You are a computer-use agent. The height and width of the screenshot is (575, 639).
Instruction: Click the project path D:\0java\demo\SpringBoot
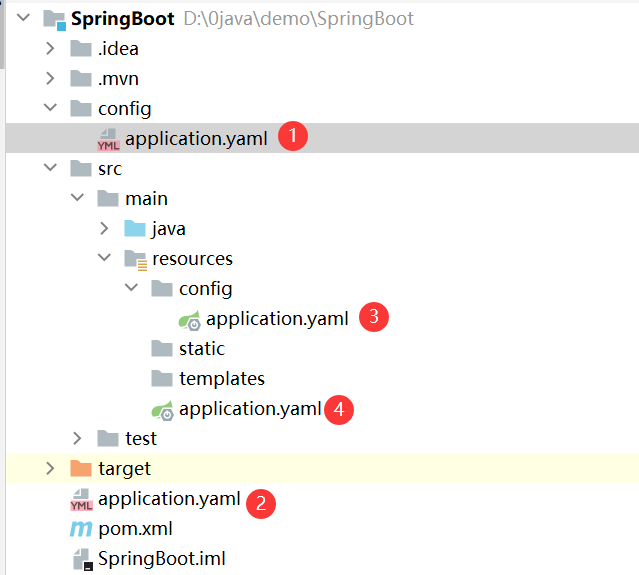click(299, 19)
